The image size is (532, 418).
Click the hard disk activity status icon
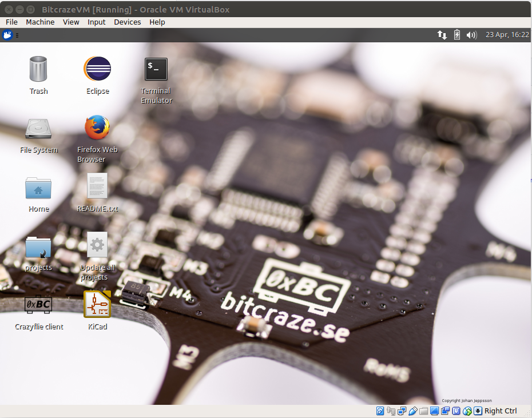coord(380,411)
